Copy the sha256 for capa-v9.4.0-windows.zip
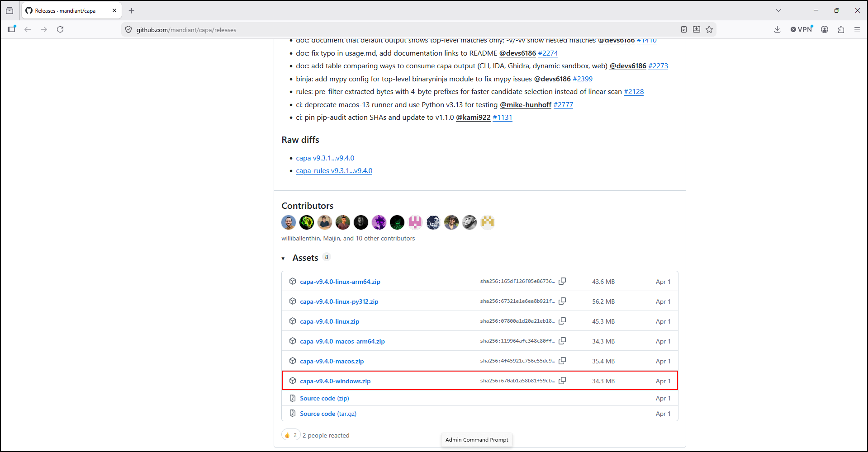 pyautogui.click(x=562, y=381)
